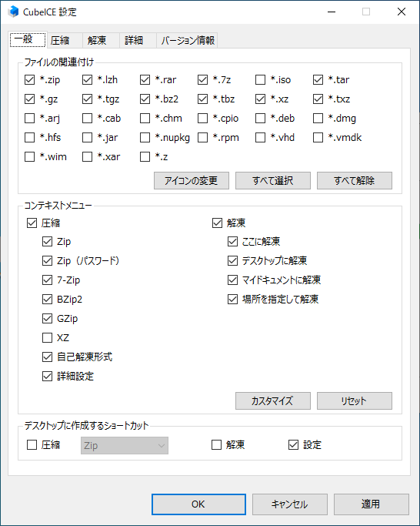This screenshot has height=526, width=420.
Task: Enable the XZ context menu checkbox
Action: click(47, 337)
